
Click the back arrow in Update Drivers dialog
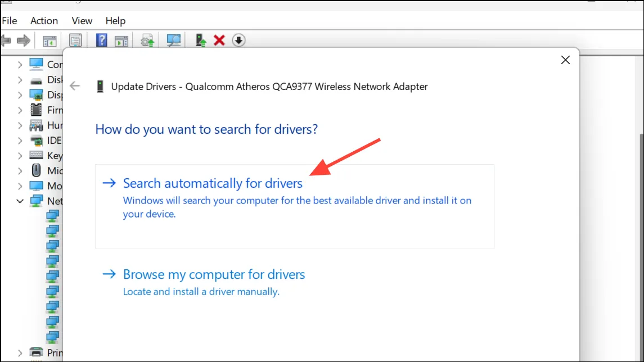point(75,86)
